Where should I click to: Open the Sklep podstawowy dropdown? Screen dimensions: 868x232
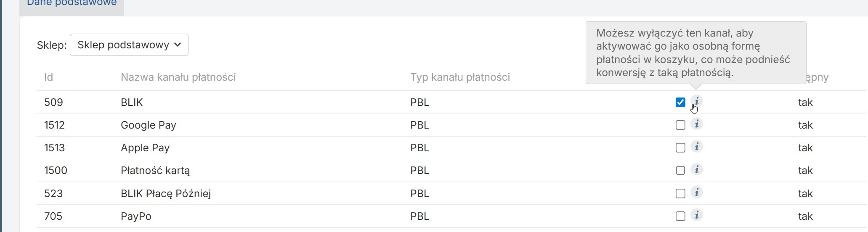click(x=129, y=45)
